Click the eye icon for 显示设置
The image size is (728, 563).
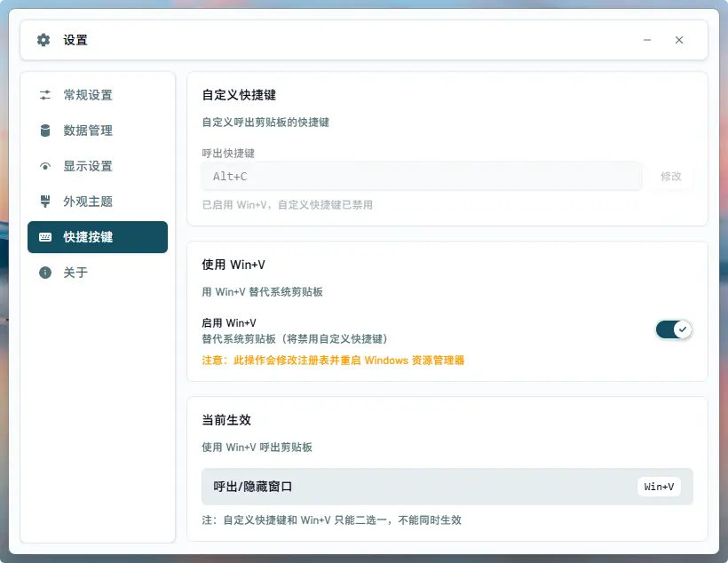point(45,165)
